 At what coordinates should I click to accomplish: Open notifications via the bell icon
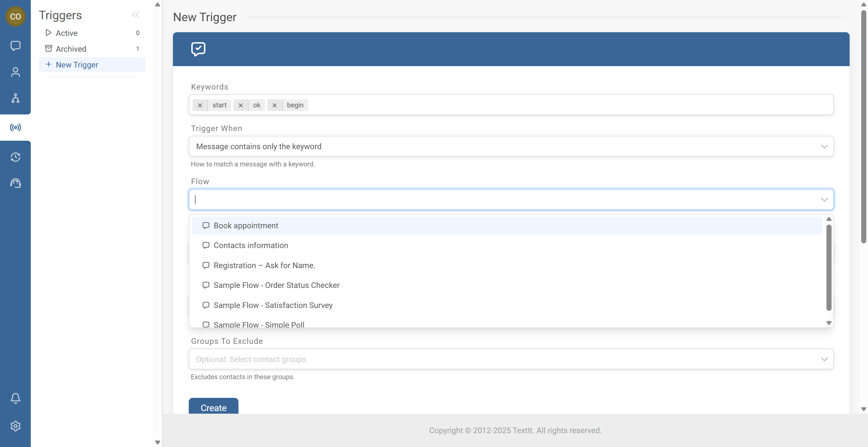(x=15, y=398)
